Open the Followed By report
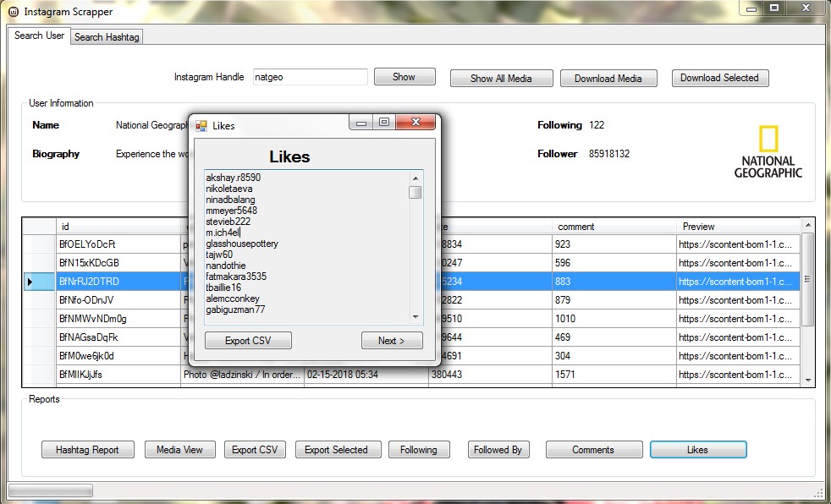 tap(498, 450)
